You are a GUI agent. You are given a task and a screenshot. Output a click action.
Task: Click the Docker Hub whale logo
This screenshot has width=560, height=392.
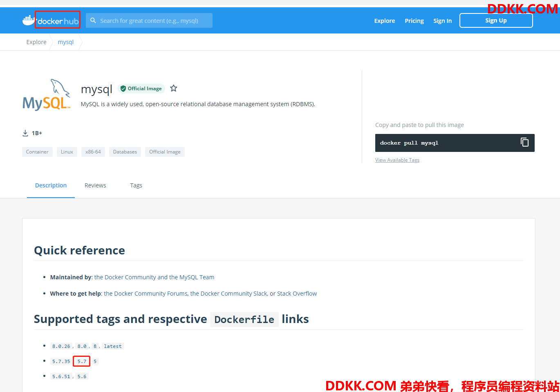[29, 20]
